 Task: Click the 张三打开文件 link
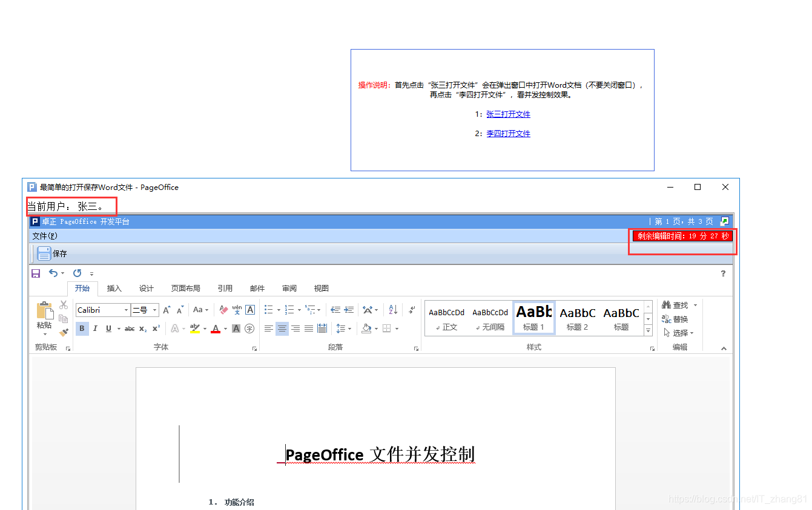(508, 114)
